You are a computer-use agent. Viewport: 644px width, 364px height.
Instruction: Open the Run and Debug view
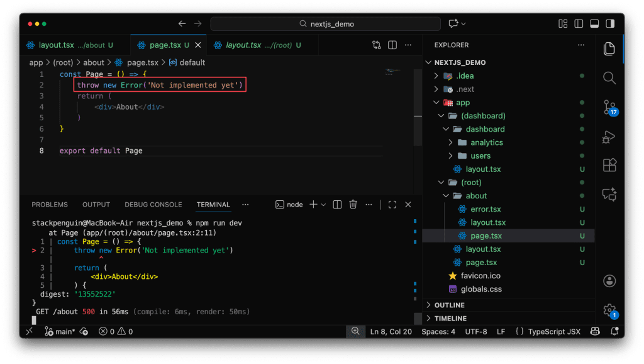608,136
